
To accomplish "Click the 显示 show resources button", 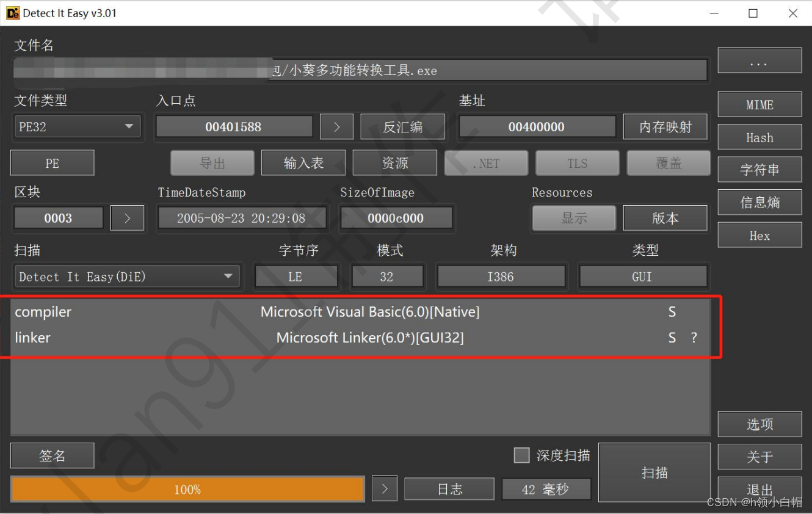I will tap(574, 218).
